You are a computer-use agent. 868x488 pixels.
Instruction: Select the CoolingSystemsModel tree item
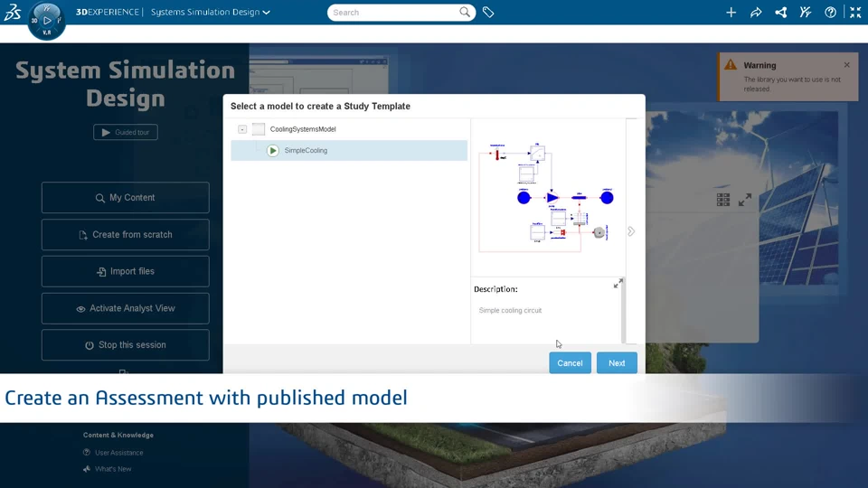[x=303, y=129]
